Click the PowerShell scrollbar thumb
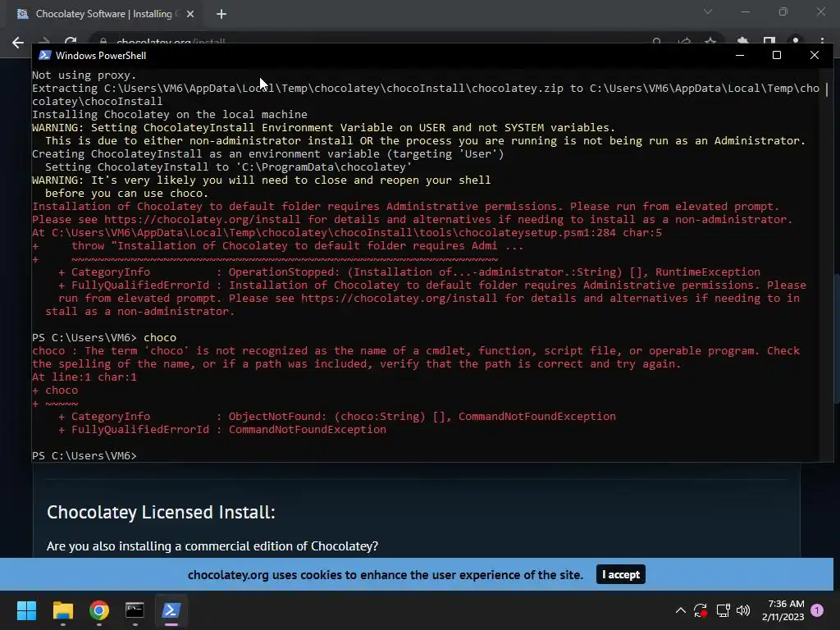This screenshot has height=630, width=840. tap(827, 89)
